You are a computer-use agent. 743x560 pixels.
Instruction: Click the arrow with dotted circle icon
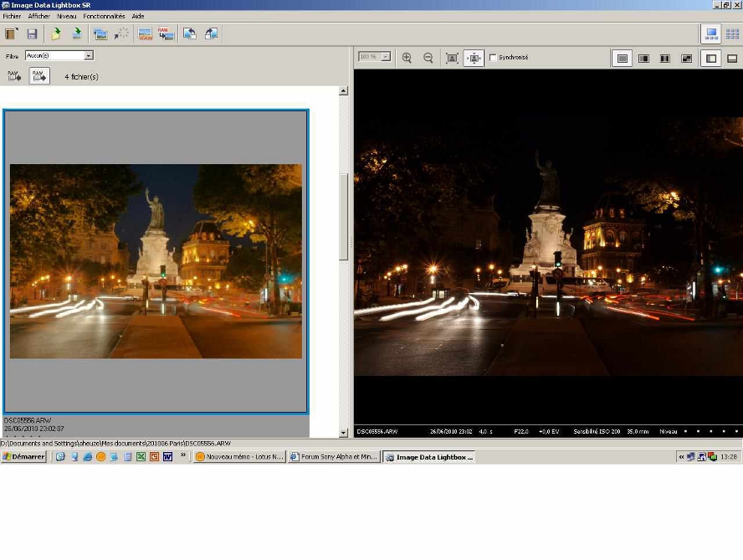(121, 33)
